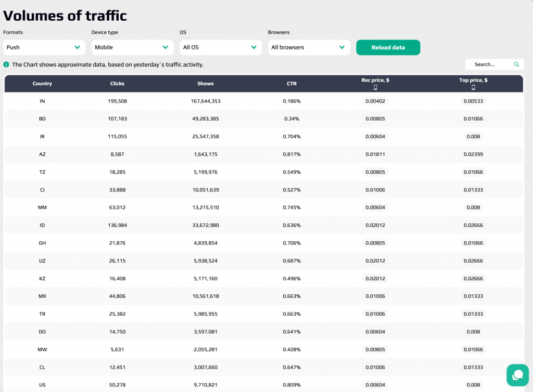The image size is (533, 392).
Task: Click the clicks value 5,631
Action: (117, 349)
